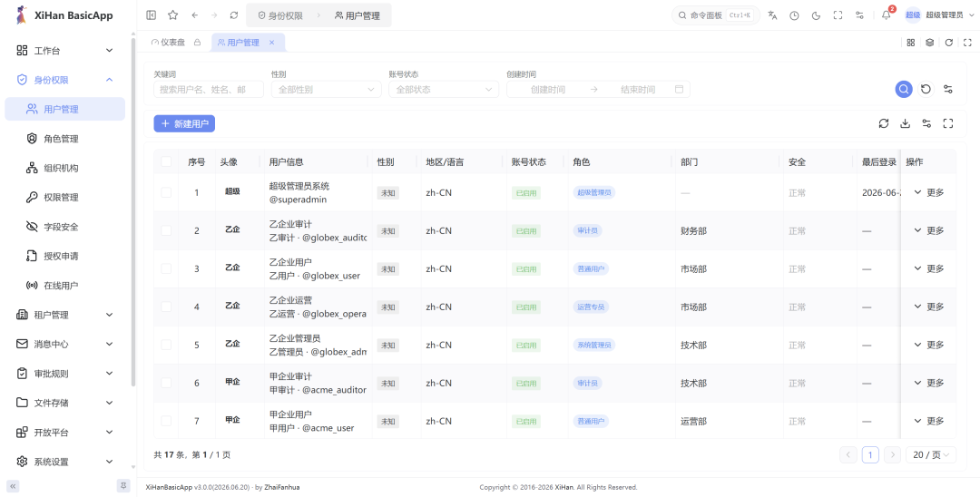Click the blue search button
Viewport: 980px width, 497px height.
tap(903, 89)
